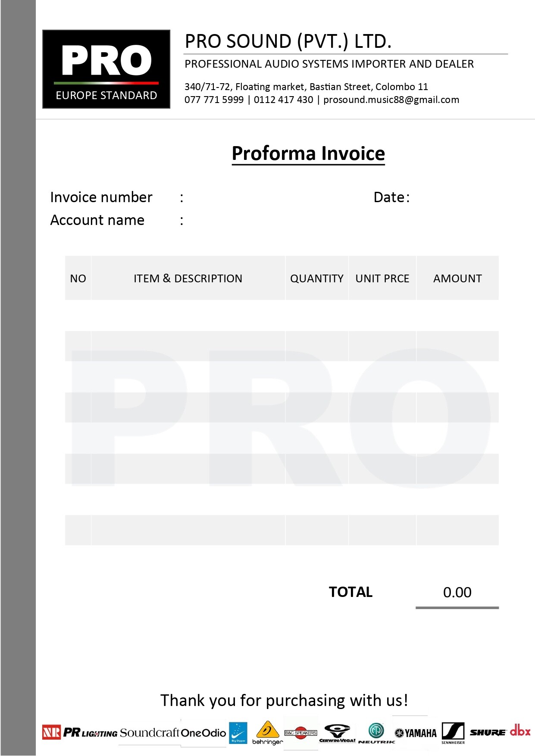Image resolution: width=535 pixels, height=756 pixels.
Task: Click the Sennheiser logo
Action: (453, 733)
